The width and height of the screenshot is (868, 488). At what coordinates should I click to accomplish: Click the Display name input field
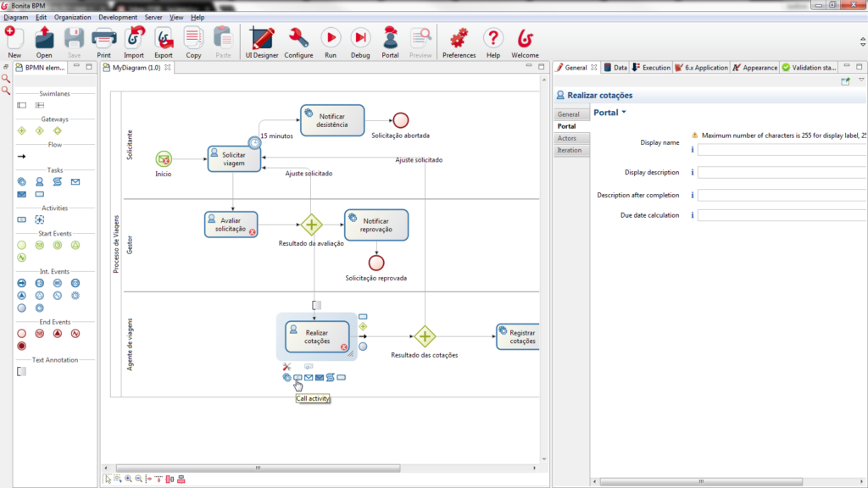(780, 150)
